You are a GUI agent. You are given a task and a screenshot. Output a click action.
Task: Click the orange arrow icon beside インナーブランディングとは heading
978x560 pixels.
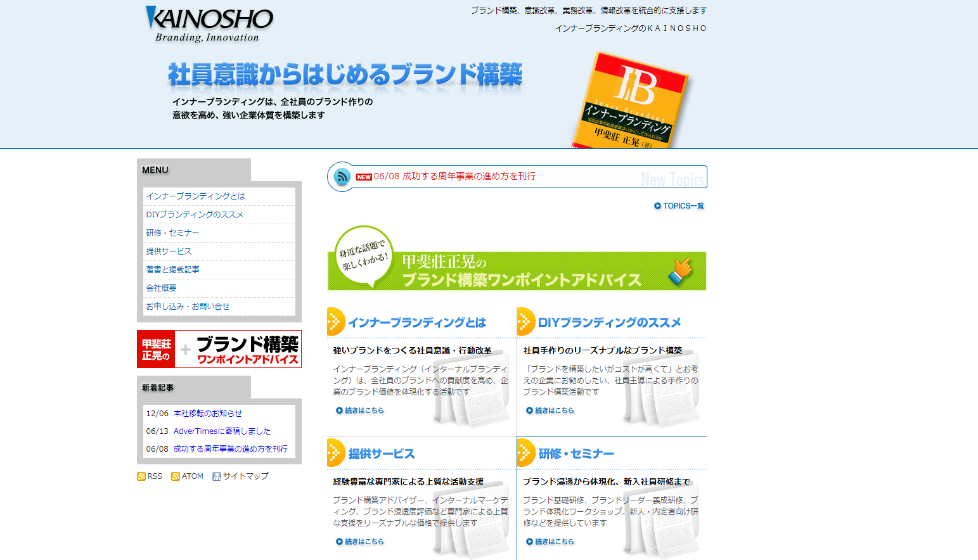pyautogui.click(x=335, y=322)
